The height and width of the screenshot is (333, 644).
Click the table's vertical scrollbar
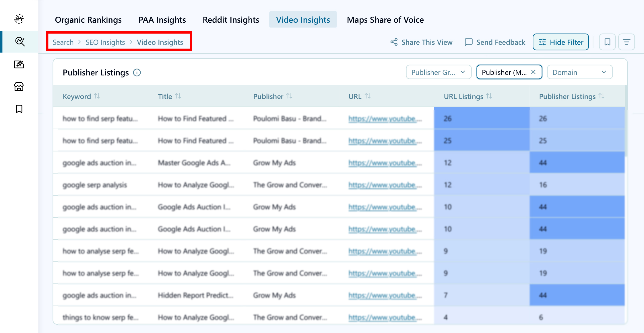(x=626, y=120)
